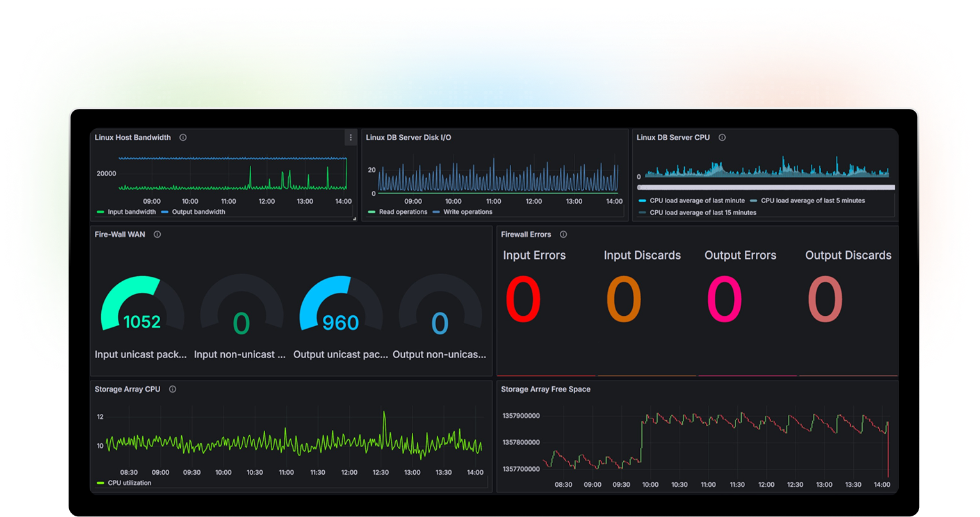Select the Read operations legend label

(x=403, y=212)
